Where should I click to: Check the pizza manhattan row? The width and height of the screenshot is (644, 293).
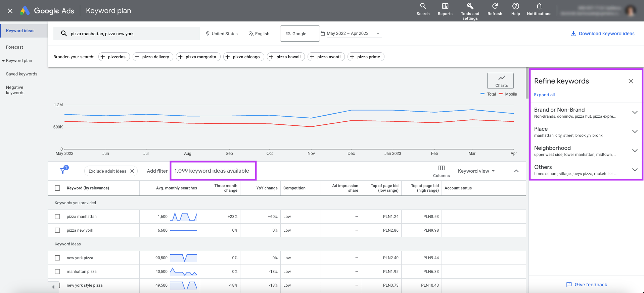57,217
